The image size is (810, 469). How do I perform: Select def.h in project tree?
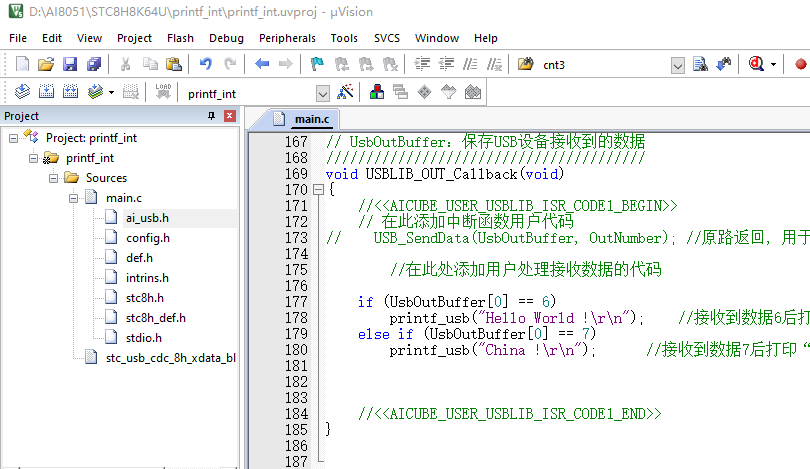(x=139, y=258)
